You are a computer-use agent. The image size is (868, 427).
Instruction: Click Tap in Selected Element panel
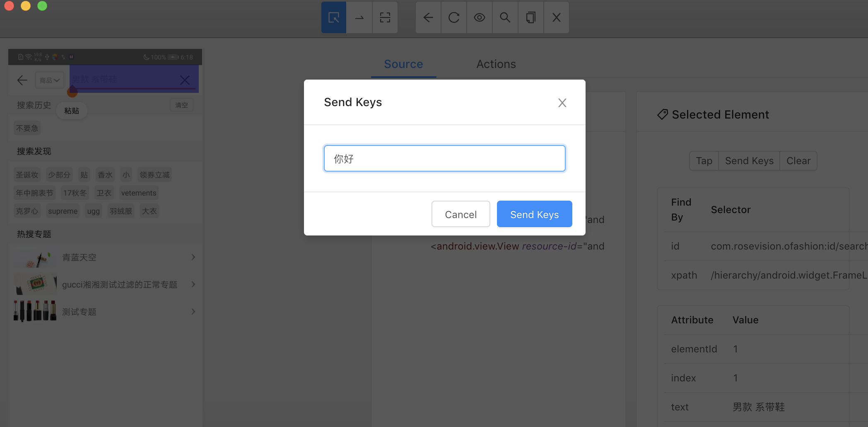704,161
